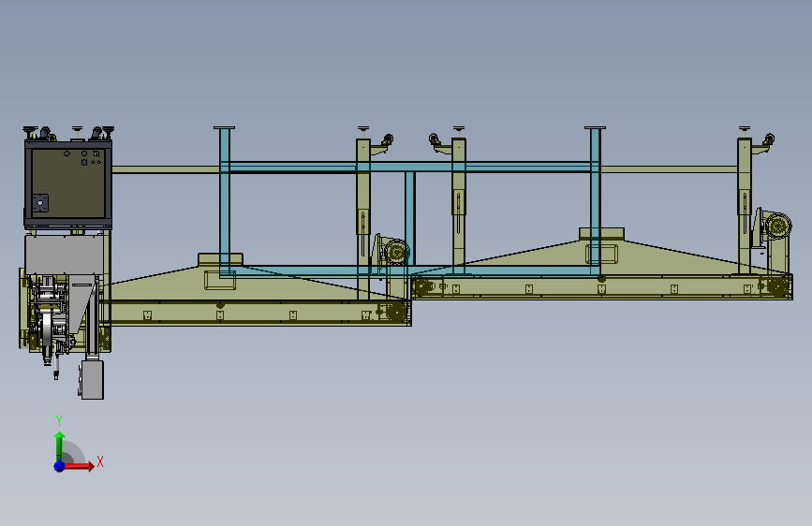Select the raised right conveyor base beam
This screenshot has width=812, height=526.
(602, 287)
